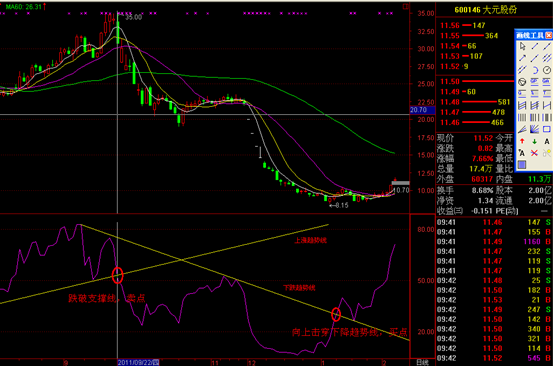The height and width of the screenshot is (367, 553).
Task: Select the H-shaped channel line tool
Action: click(x=547, y=105)
